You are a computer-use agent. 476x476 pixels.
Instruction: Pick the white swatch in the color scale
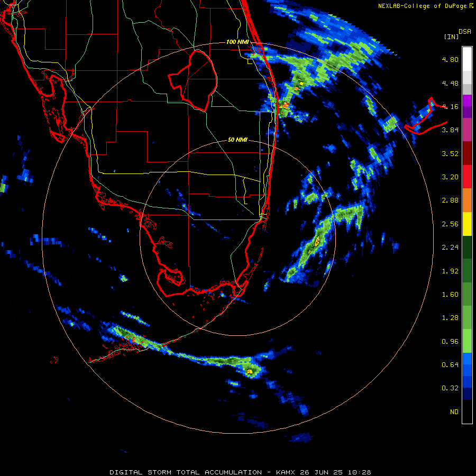point(467,59)
